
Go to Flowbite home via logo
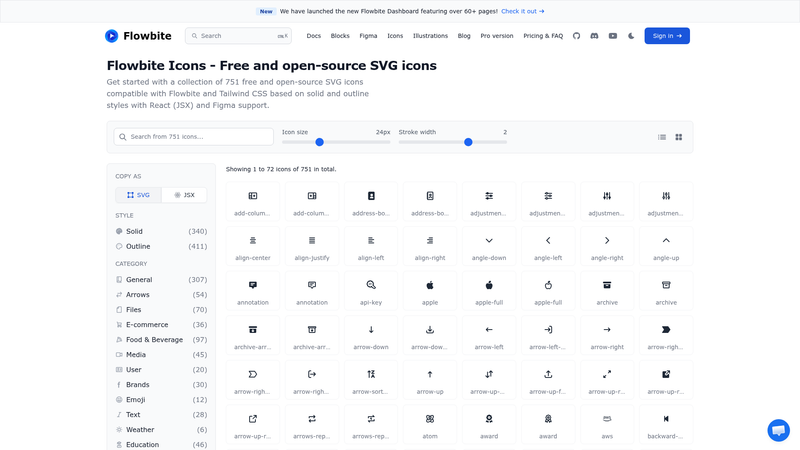[138, 36]
